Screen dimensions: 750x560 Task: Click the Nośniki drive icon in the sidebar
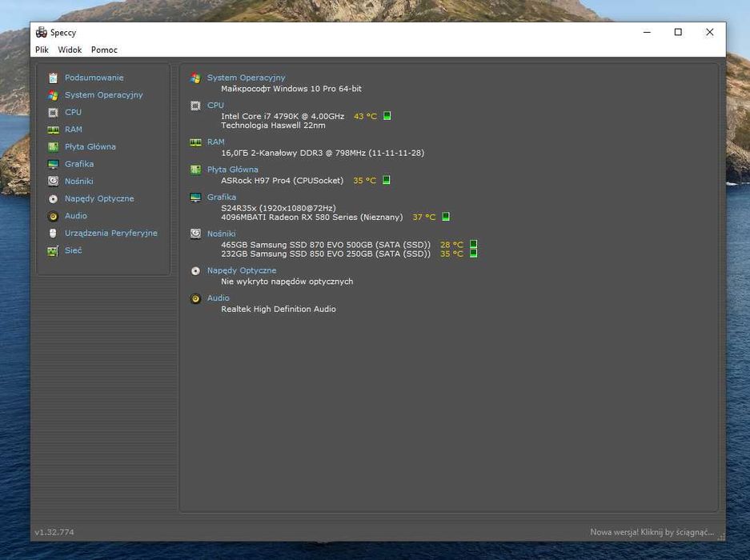(53, 182)
